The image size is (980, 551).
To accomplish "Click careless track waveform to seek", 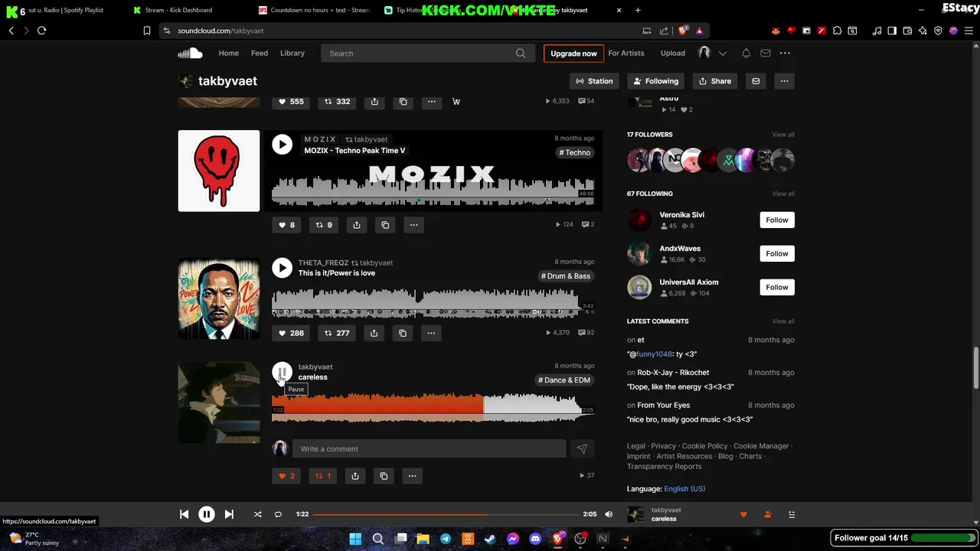I will tap(433, 408).
